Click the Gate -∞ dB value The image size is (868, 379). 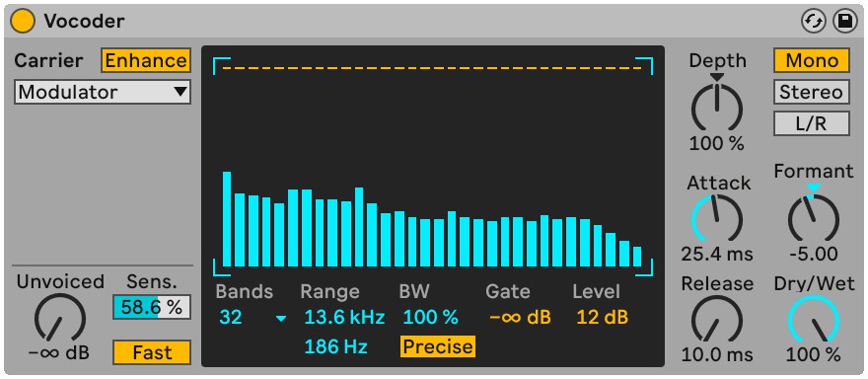coord(521,318)
